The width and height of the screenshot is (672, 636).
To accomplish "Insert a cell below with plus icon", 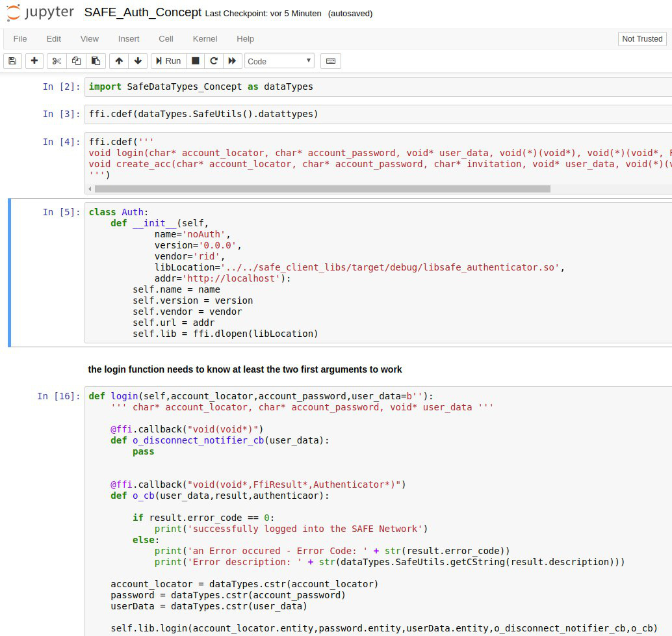I will coord(34,61).
